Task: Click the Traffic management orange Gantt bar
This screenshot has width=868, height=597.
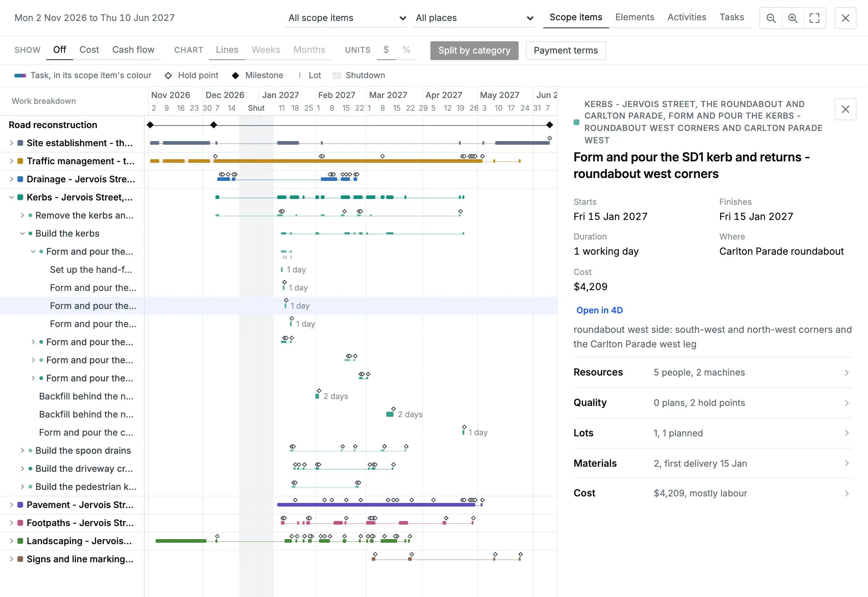Action: (348, 161)
